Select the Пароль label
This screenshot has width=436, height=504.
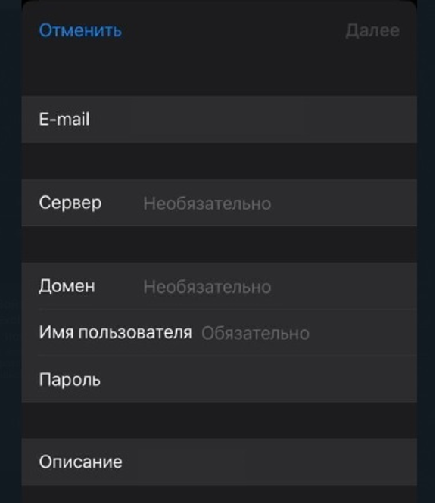pyautogui.click(x=70, y=380)
